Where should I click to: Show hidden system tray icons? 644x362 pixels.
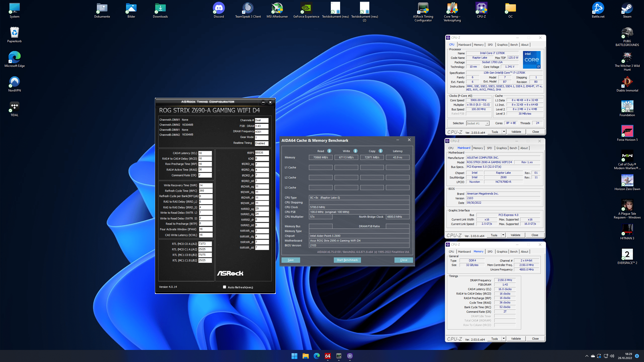coord(587,356)
